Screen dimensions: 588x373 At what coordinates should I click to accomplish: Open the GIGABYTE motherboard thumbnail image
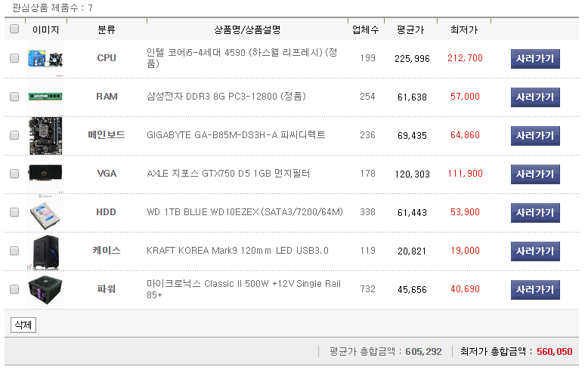[45, 135]
